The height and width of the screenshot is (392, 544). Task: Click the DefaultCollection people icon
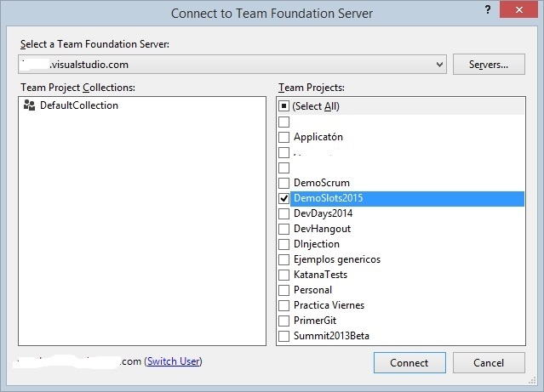(29, 105)
